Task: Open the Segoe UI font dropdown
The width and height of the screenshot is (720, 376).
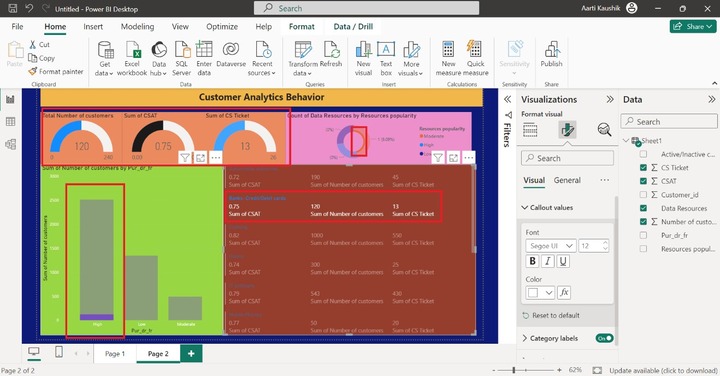Action: (551, 246)
